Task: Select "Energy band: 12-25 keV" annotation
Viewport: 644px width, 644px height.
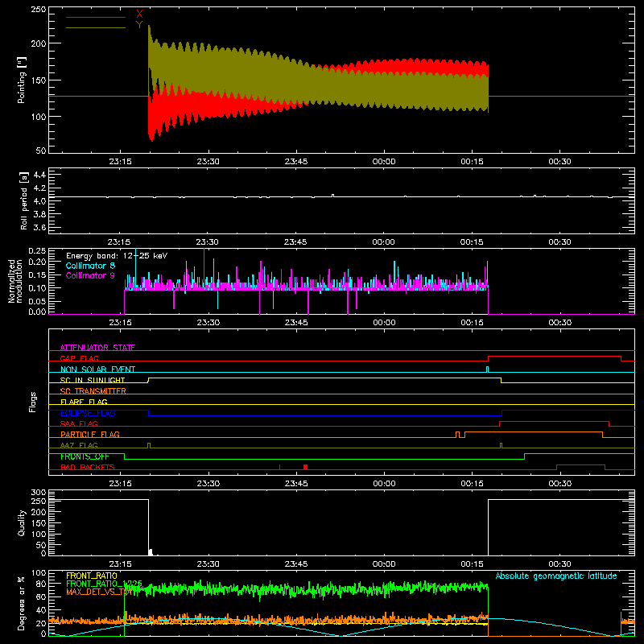Action: (x=117, y=256)
